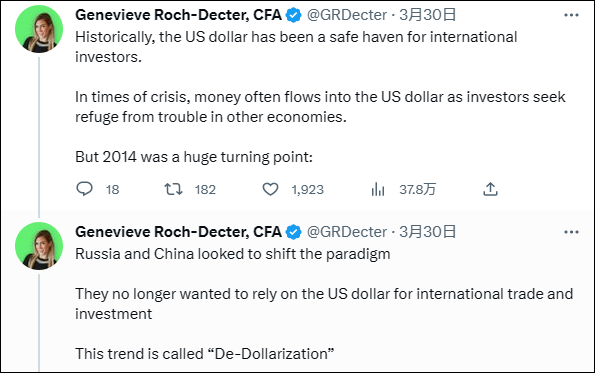Retweet the first tweet about US dollar
This screenshot has height=373, width=595.
[x=173, y=189]
